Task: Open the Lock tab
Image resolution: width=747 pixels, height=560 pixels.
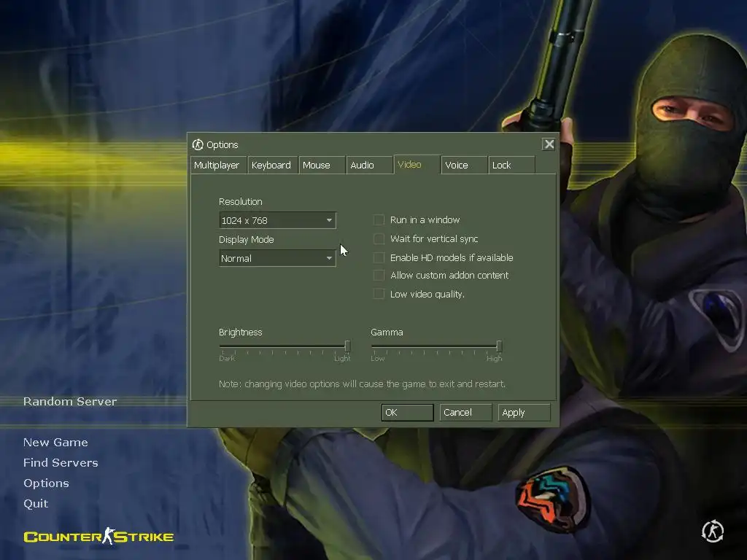Action: click(x=511, y=165)
